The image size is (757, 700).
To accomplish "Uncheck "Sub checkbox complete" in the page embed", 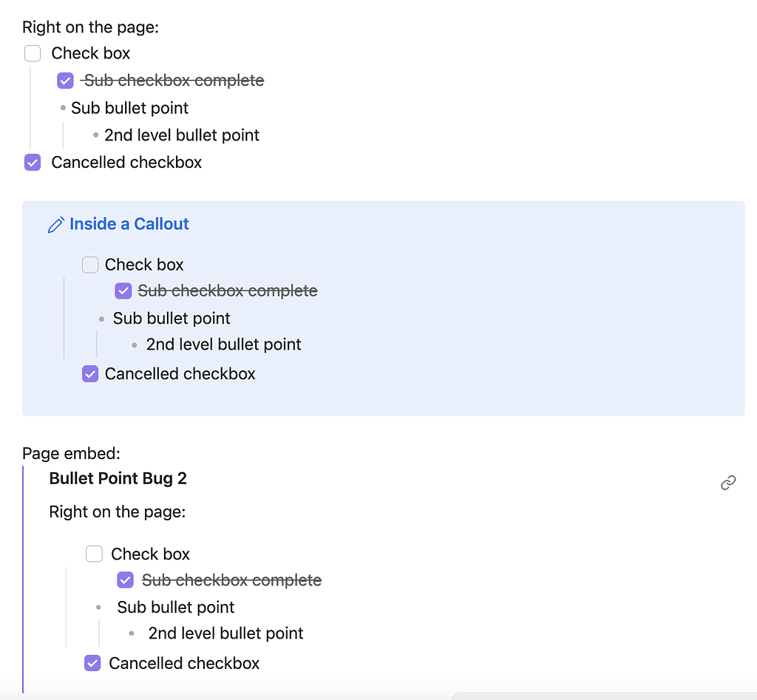I will point(125,580).
